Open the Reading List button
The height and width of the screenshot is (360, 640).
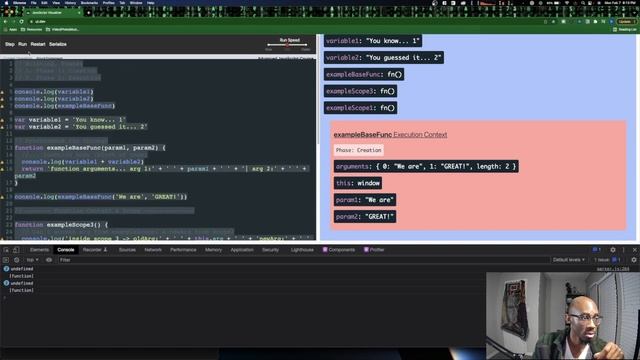(x=624, y=29)
